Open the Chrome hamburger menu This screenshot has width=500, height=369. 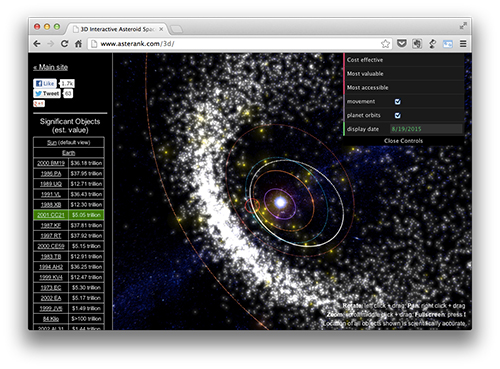pos(463,44)
